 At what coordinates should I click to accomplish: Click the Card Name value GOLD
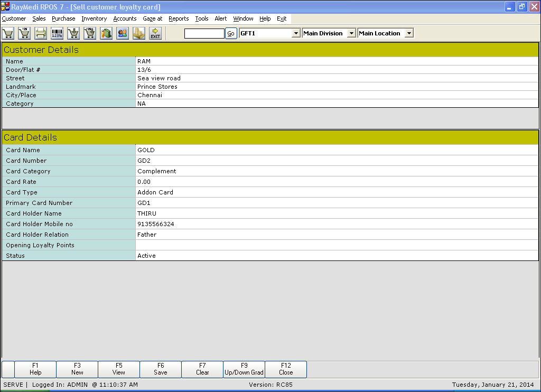click(x=146, y=150)
